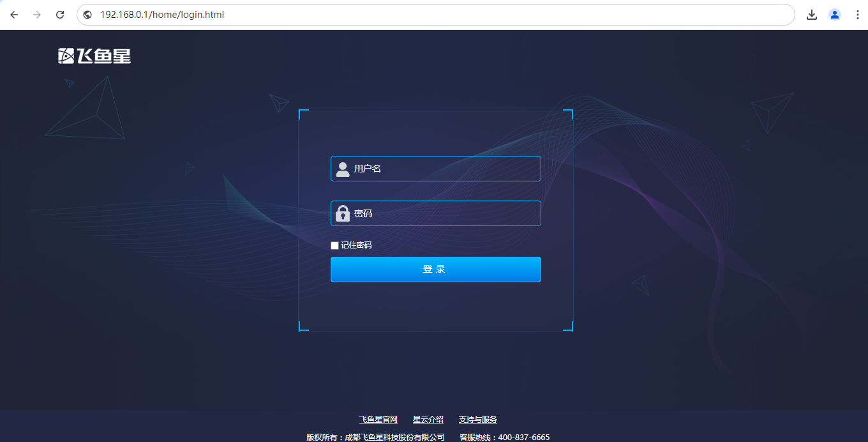Click the 飞鱼星 logo
868x442 pixels.
[x=94, y=56]
